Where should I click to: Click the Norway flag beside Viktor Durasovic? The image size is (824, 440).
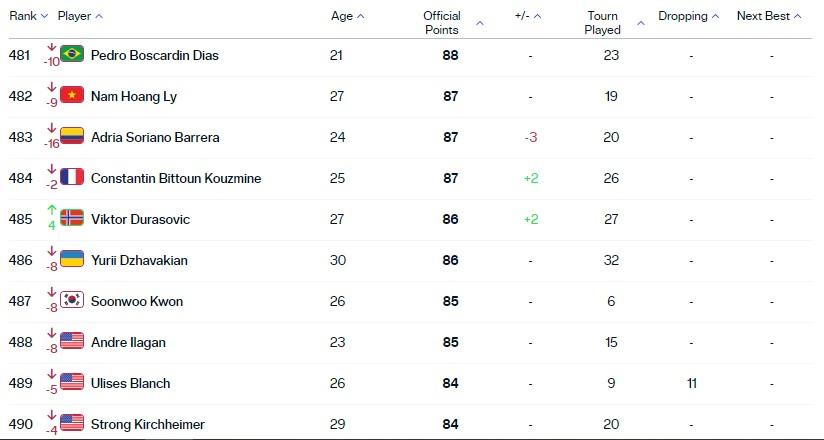[x=72, y=218]
